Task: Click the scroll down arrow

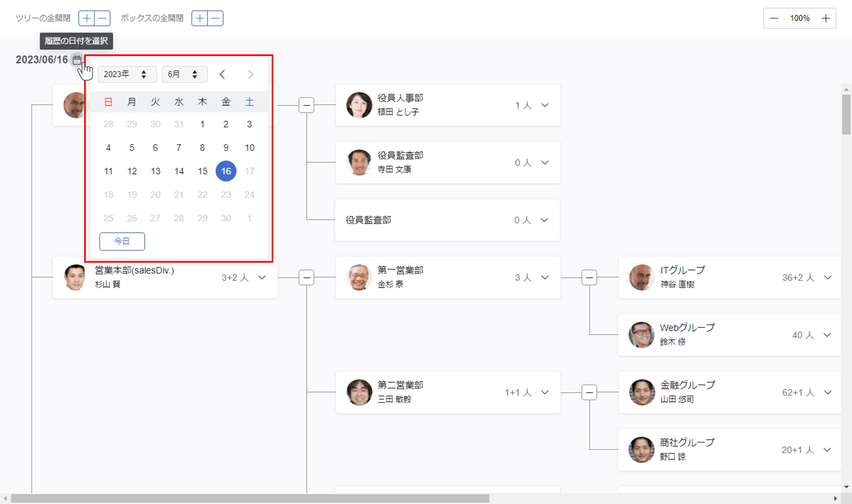Action: [846, 487]
